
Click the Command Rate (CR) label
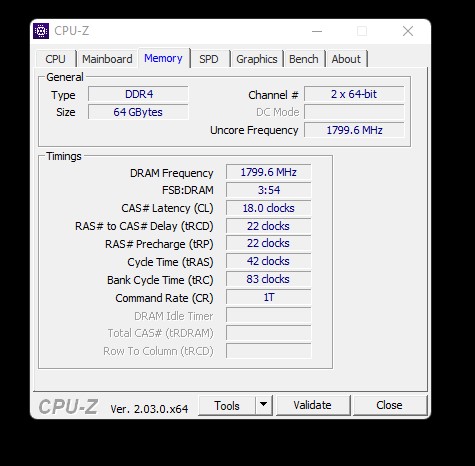(164, 298)
